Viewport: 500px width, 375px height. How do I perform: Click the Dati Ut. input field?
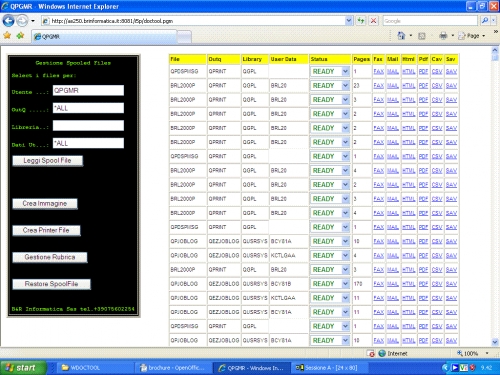tap(88, 143)
